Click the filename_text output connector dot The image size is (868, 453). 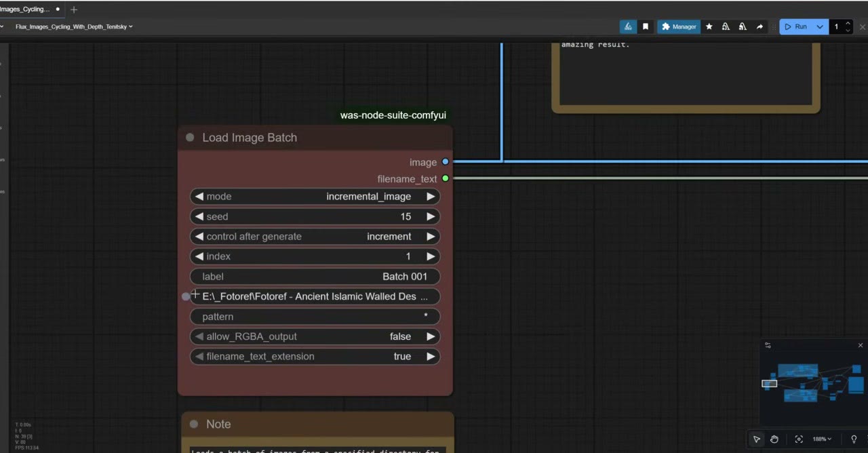pyautogui.click(x=445, y=178)
